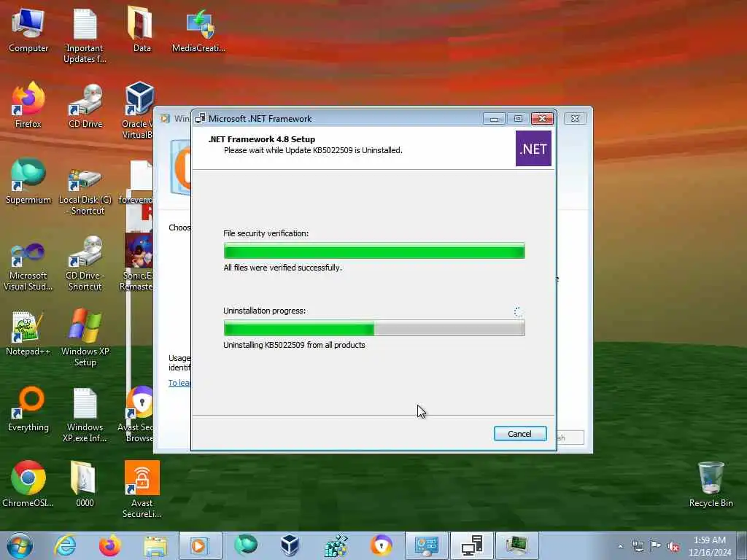Open the Recycle Bin

tap(711, 484)
